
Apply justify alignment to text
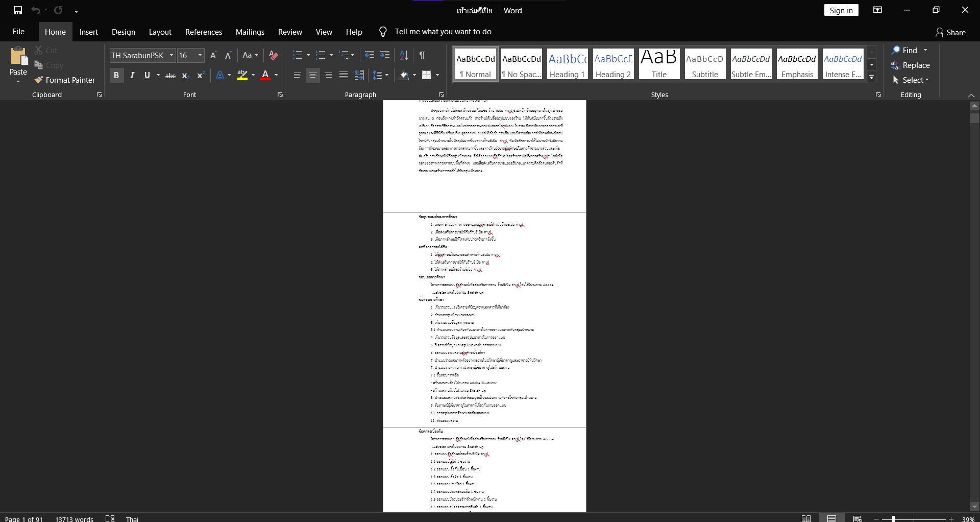[344, 76]
